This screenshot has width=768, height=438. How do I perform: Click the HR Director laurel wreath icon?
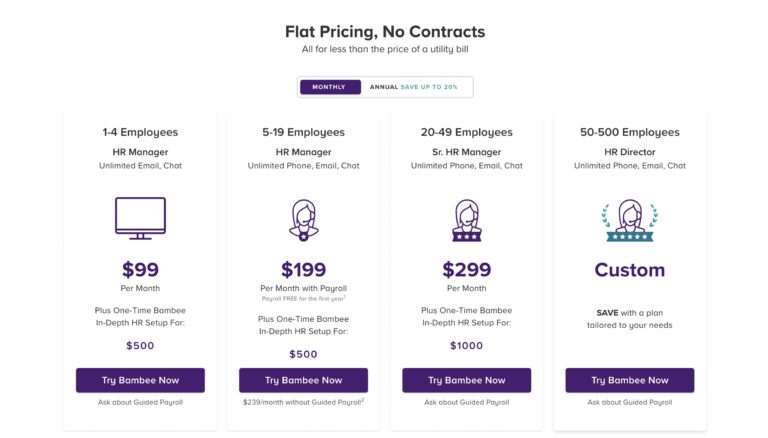[x=629, y=221]
